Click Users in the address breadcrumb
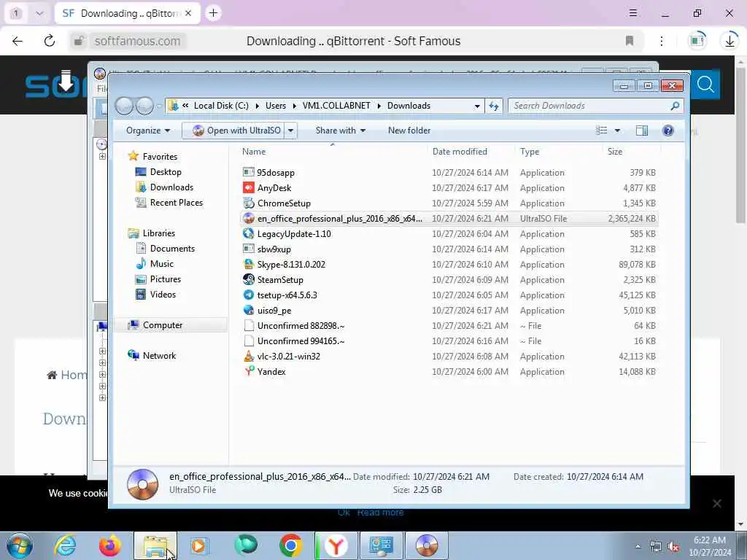 275,106
